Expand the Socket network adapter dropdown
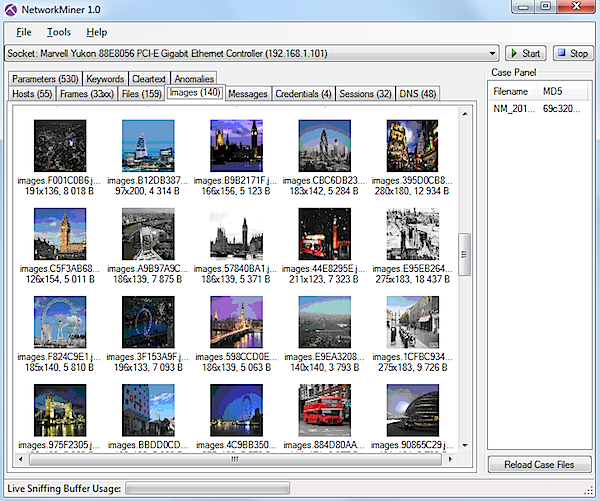Image resolution: width=600 pixels, height=501 pixels. coord(492,54)
